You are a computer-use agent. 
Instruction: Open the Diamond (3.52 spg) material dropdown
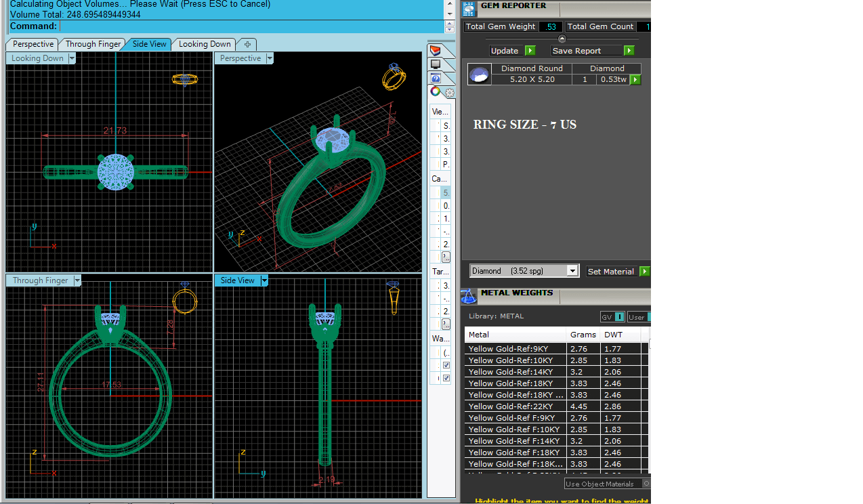click(572, 271)
